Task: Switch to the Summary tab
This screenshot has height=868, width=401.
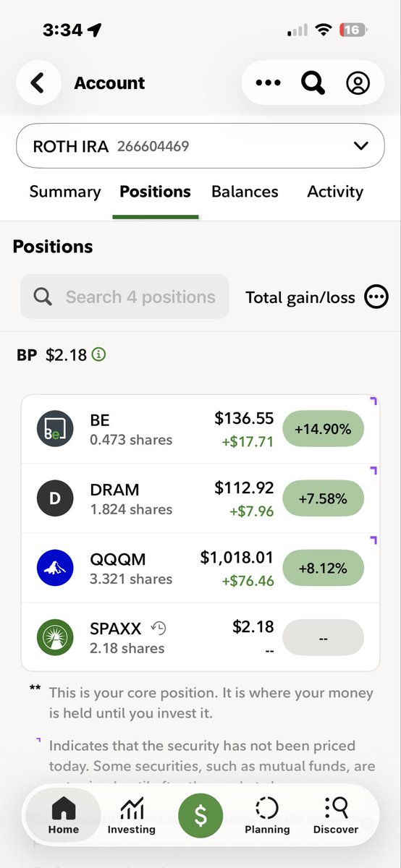Action: (65, 192)
